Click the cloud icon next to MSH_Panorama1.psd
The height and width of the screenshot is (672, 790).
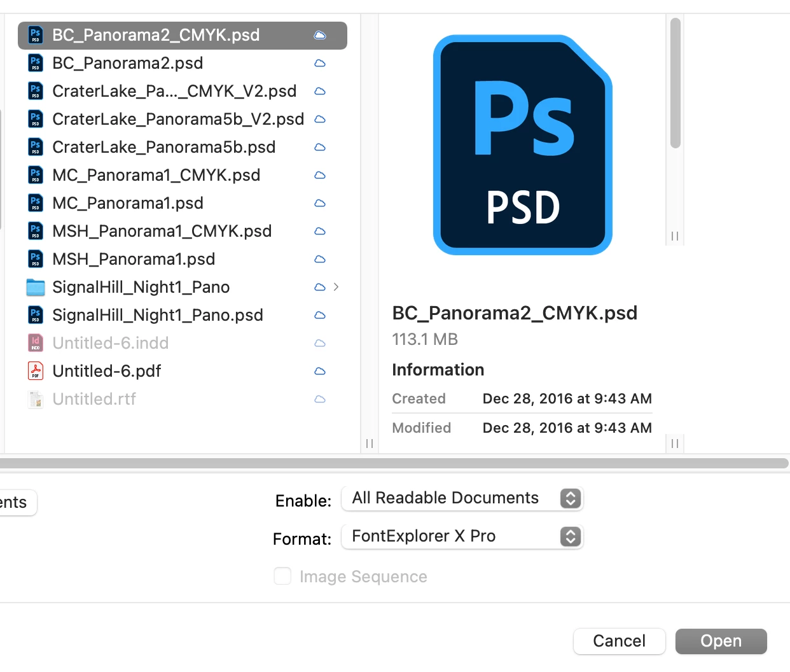(x=320, y=259)
